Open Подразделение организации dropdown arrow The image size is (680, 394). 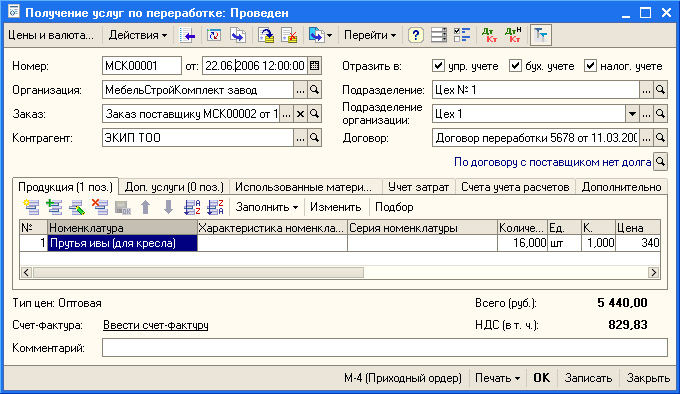(632, 114)
